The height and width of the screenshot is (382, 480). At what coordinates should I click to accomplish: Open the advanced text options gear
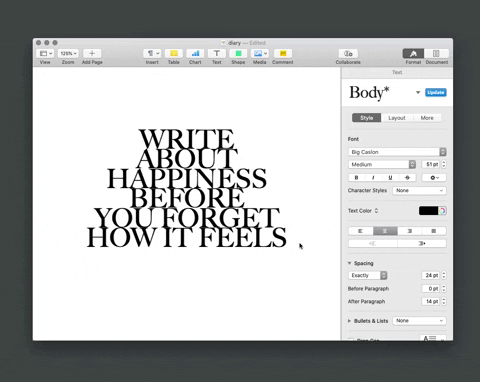point(434,178)
